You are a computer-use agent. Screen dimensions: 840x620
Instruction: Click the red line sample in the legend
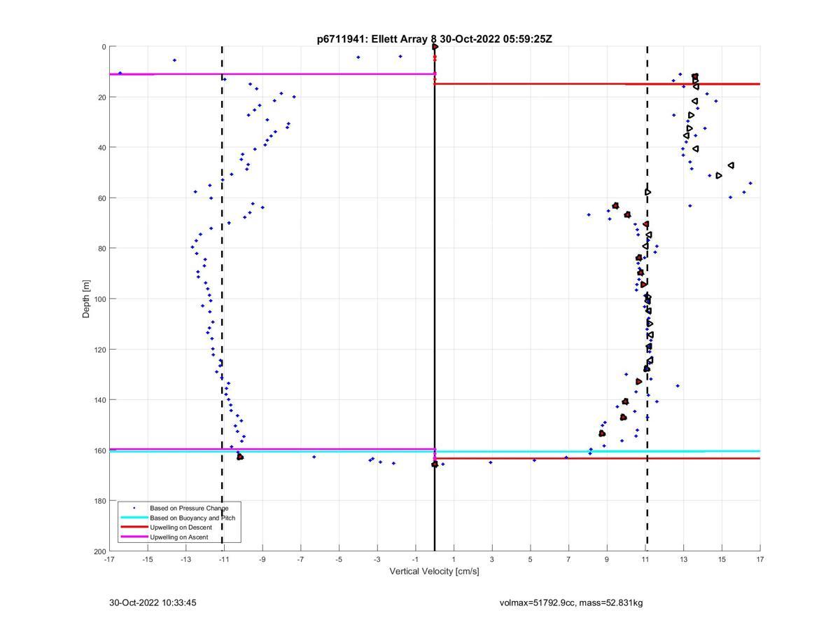click(x=134, y=528)
